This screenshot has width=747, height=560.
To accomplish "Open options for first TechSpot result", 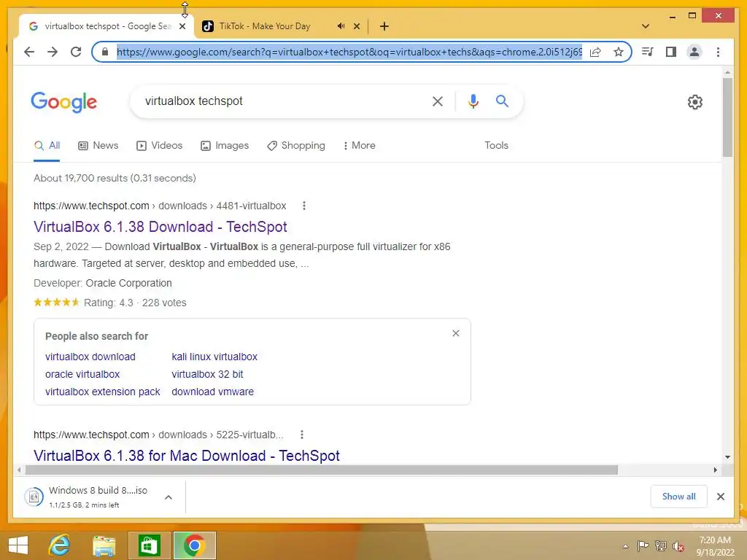I will 304,206.
